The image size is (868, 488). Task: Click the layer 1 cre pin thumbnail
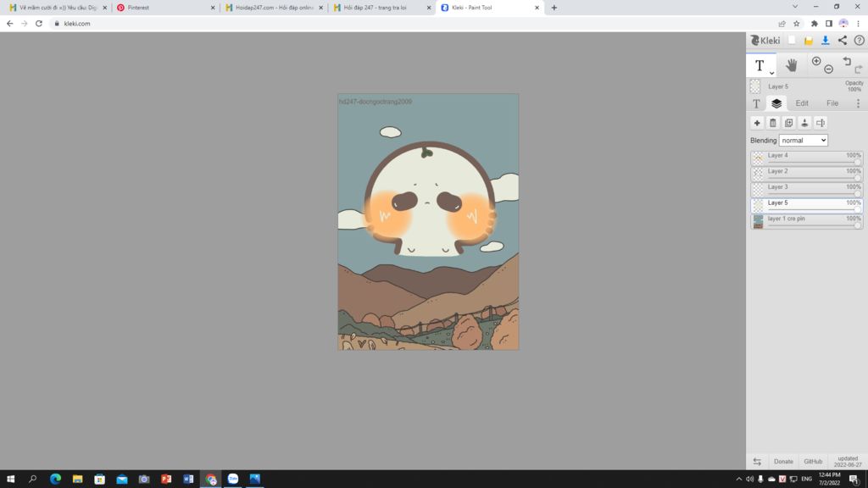[x=758, y=221]
